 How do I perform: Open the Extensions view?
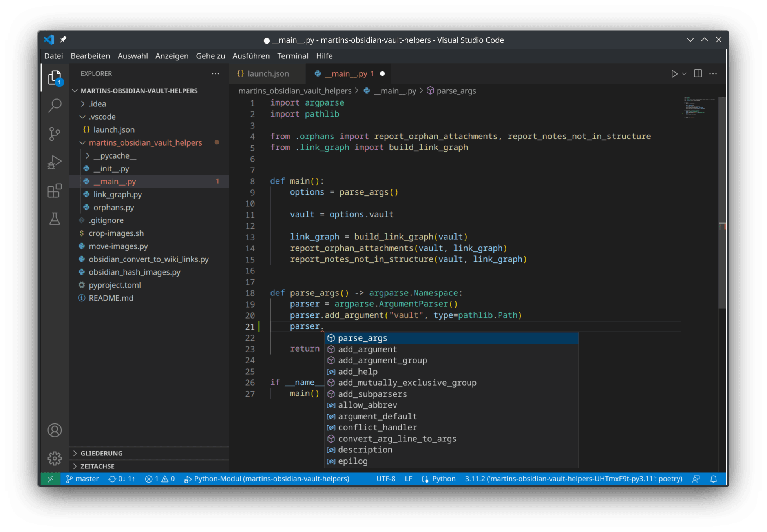(55, 191)
